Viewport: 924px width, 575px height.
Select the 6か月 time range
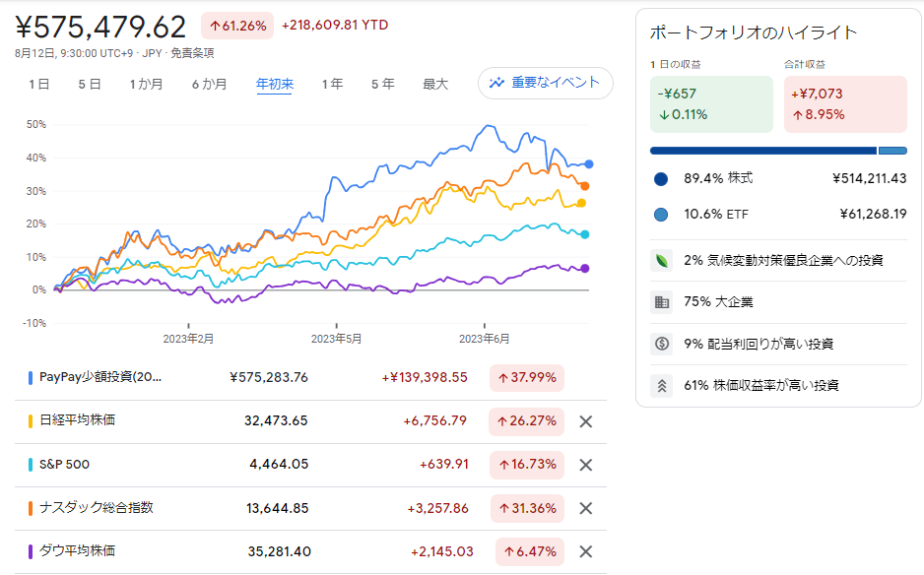point(209,85)
